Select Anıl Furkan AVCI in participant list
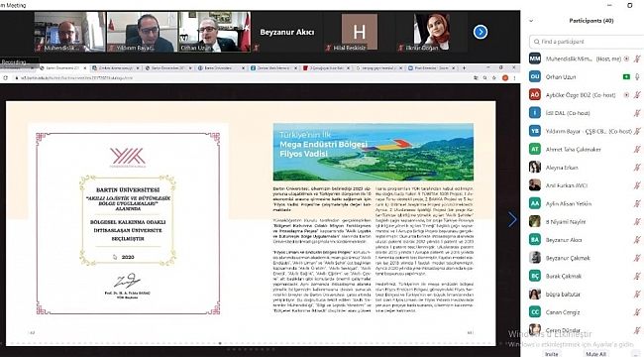Viewport: 644px width, 357px height. pyautogui.click(x=586, y=185)
